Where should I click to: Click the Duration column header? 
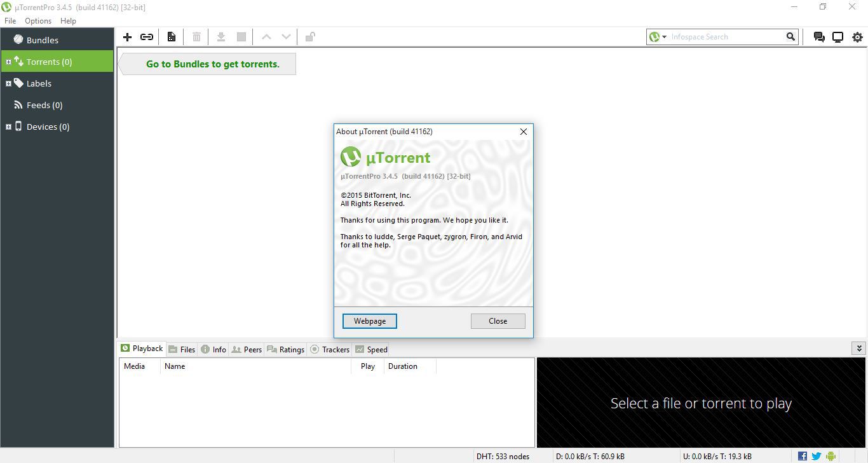click(x=410, y=366)
